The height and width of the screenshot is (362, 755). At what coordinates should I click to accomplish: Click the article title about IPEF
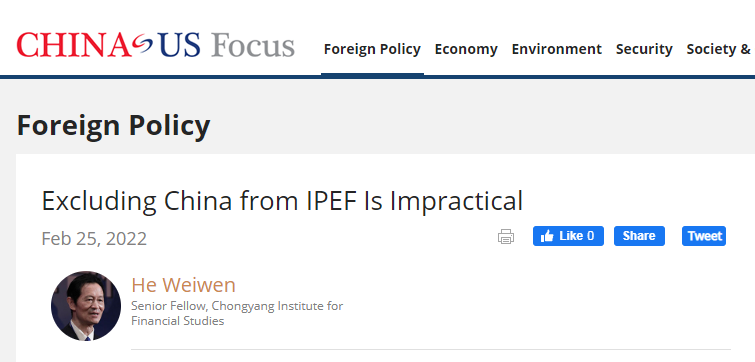(282, 201)
